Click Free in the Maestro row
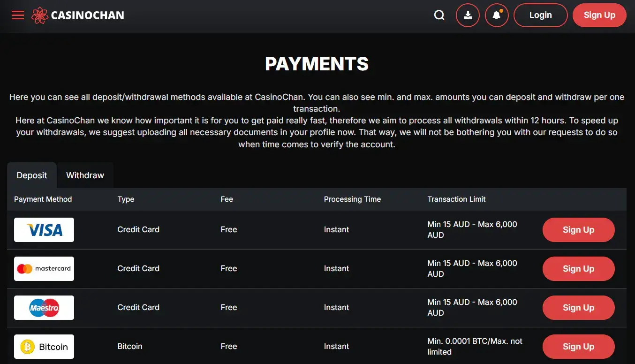Viewport: 635px width, 364px height. (x=229, y=307)
